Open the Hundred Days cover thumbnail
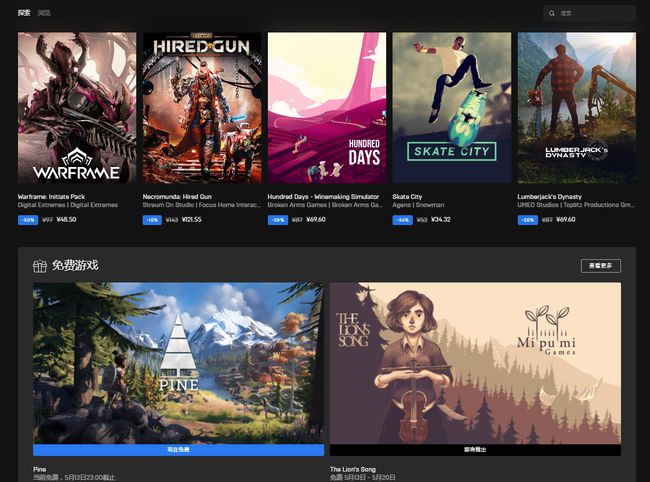This screenshot has height=482, width=650. pyautogui.click(x=327, y=108)
